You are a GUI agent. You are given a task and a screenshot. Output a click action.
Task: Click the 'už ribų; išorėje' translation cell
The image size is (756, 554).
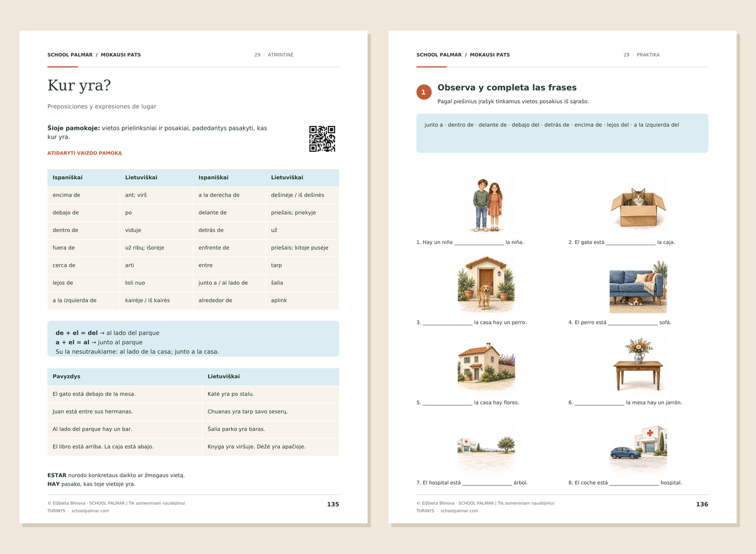coord(157,248)
